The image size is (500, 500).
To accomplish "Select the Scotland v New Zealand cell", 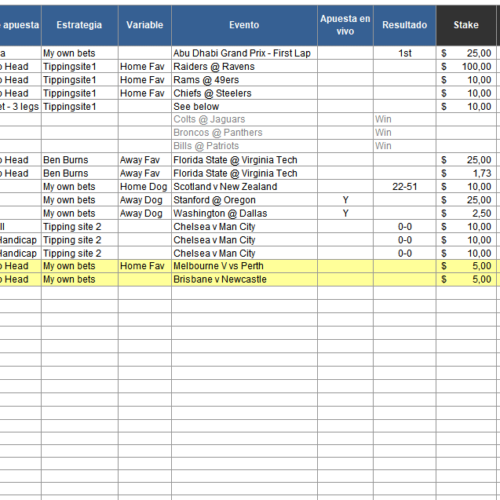I will click(244, 186).
